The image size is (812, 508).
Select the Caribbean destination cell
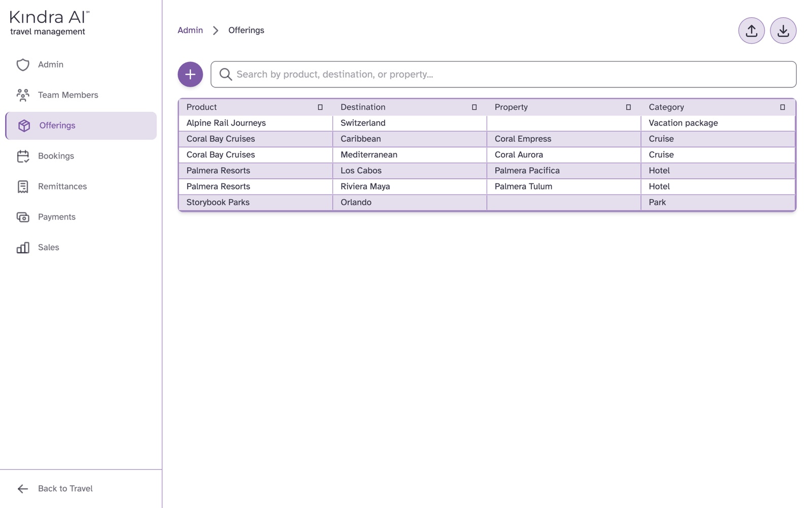coord(410,139)
